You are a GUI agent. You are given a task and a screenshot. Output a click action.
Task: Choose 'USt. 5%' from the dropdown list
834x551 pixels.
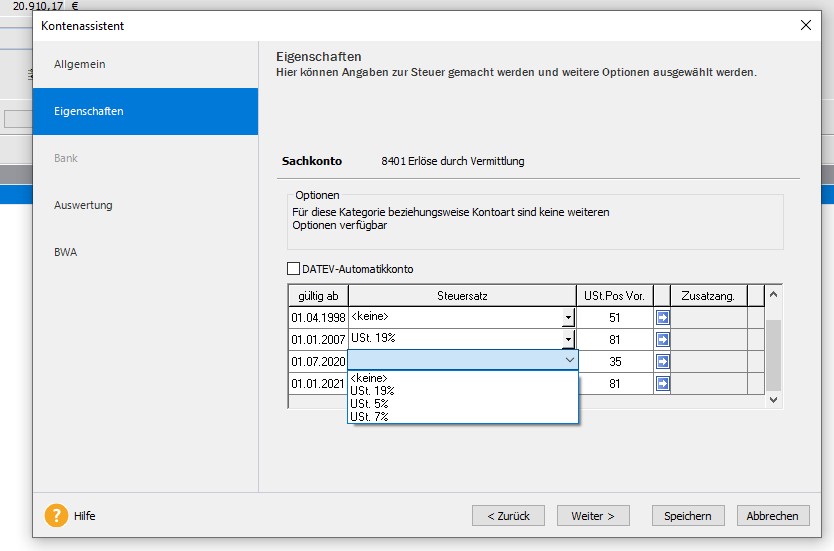[370, 404]
